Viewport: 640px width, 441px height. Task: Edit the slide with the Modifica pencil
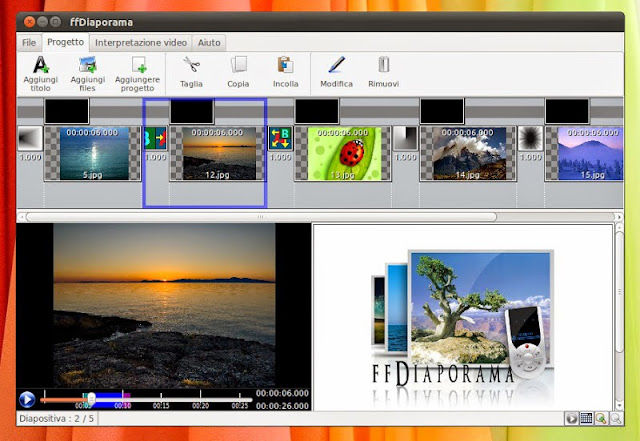336,65
